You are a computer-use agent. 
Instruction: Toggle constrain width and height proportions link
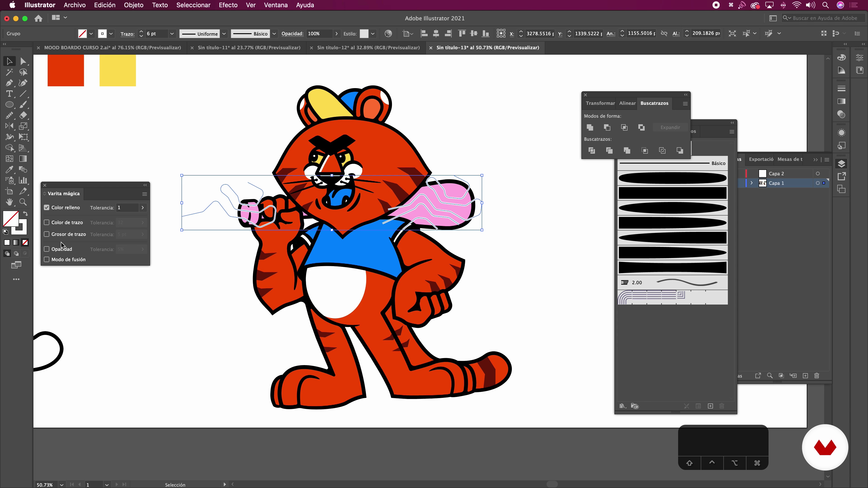click(664, 33)
